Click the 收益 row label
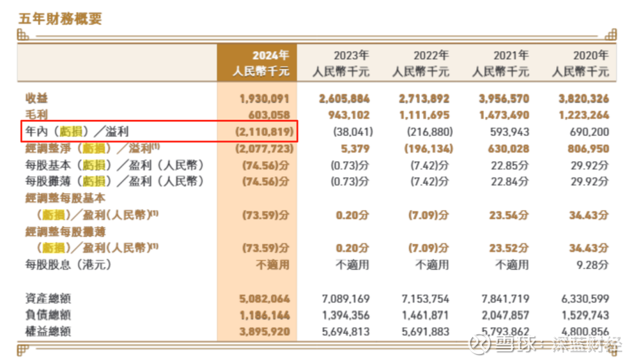The width and height of the screenshot is (641, 364). coord(36,98)
